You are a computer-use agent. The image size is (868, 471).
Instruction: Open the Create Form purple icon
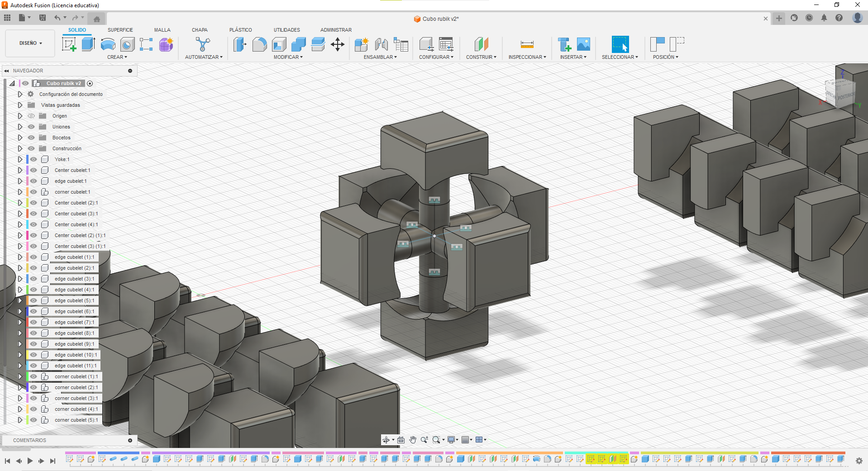click(x=166, y=44)
